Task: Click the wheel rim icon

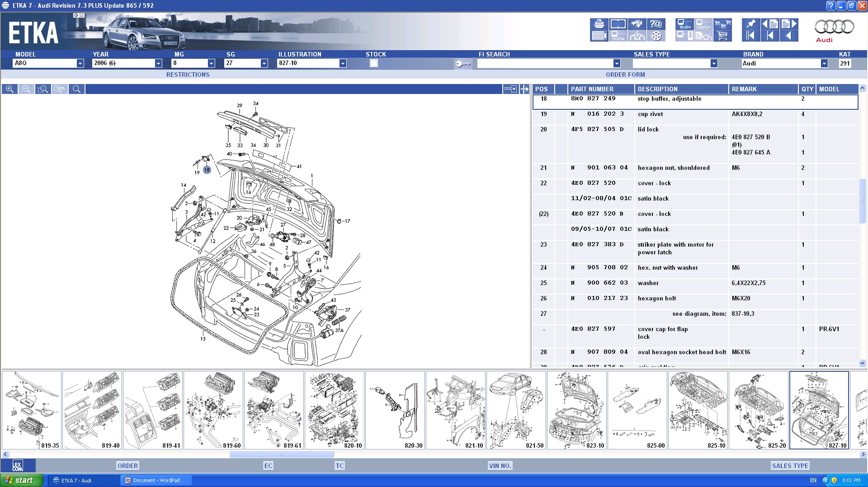Action: (x=656, y=36)
